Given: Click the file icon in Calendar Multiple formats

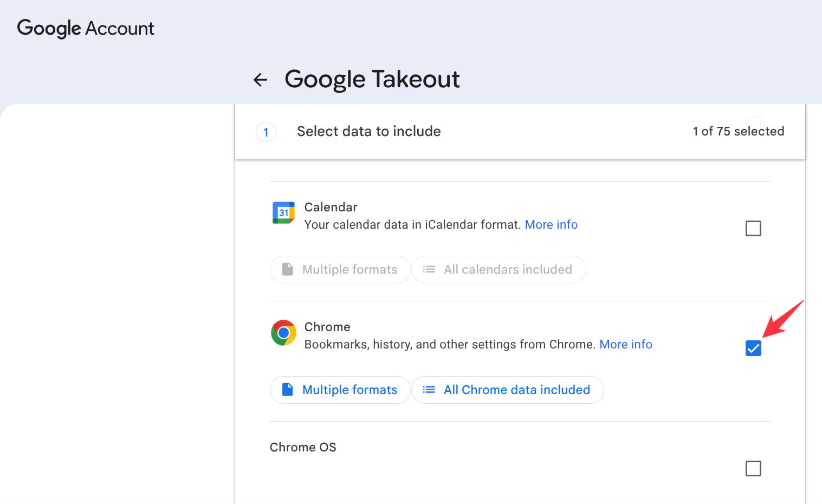Looking at the screenshot, I should pos(288,269).
